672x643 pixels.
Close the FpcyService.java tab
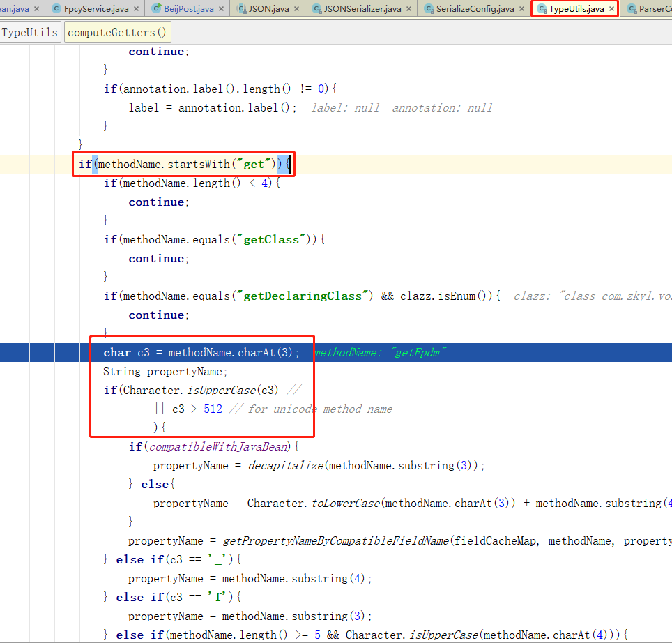[x=136, y=9]
